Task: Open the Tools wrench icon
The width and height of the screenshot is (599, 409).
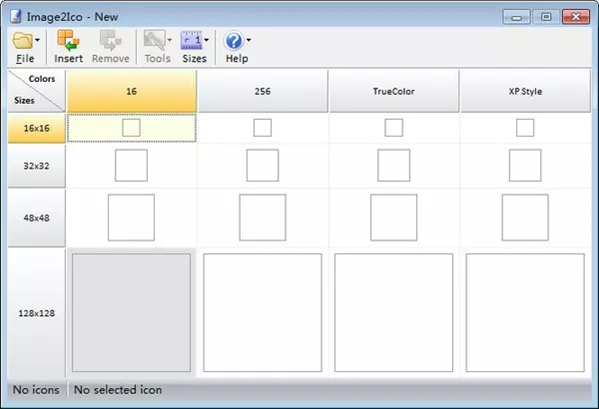Action: pyautogui.click(x=154, y=40)
